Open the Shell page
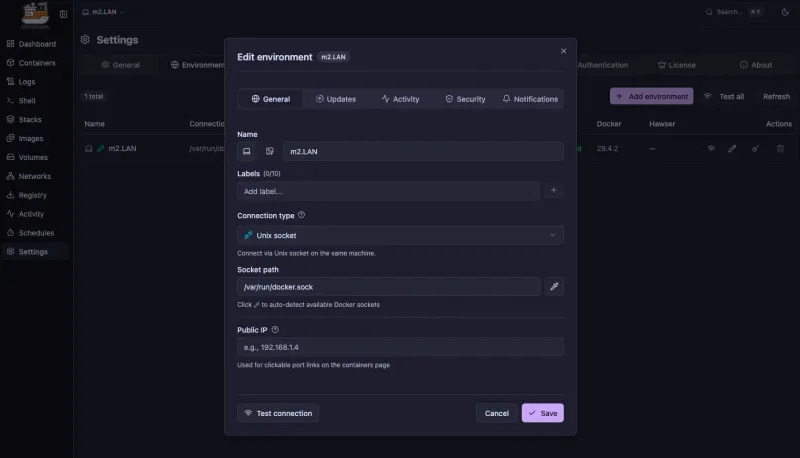800x458 pixels. pyautogui.click(x=21, y=100)
